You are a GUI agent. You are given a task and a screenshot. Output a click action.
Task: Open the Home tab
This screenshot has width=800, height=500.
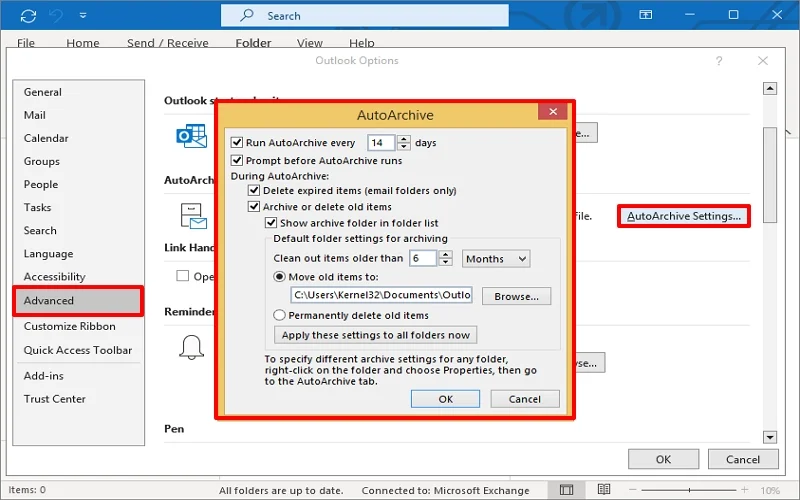[x=83, y=43]
